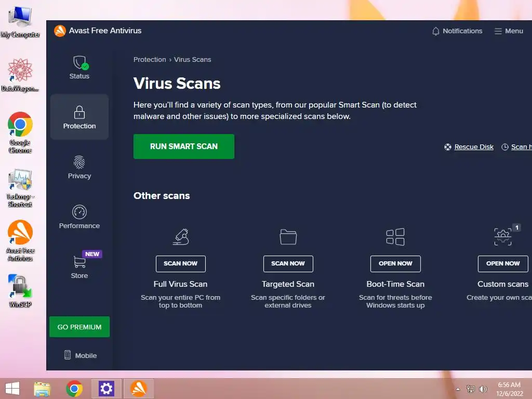
Task: Open the Windows Start button
Action: click(12, 389)
